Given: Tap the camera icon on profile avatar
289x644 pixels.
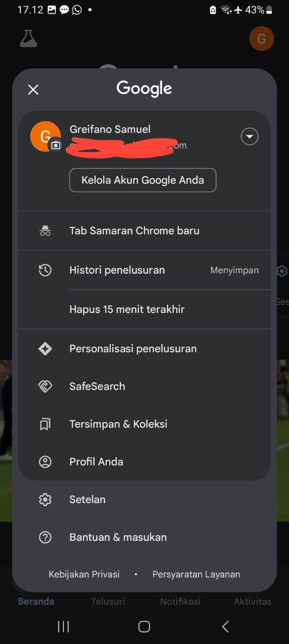Looking at the screenshot, I should pos(56,145).
